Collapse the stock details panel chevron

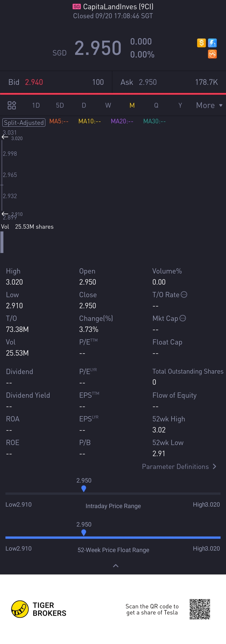pos(116,565)
